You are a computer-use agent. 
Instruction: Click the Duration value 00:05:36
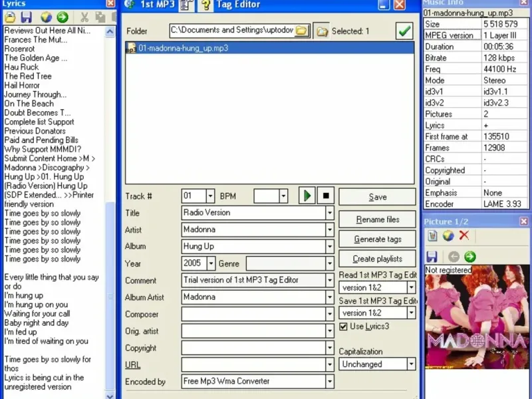click(x=498, y=47)
